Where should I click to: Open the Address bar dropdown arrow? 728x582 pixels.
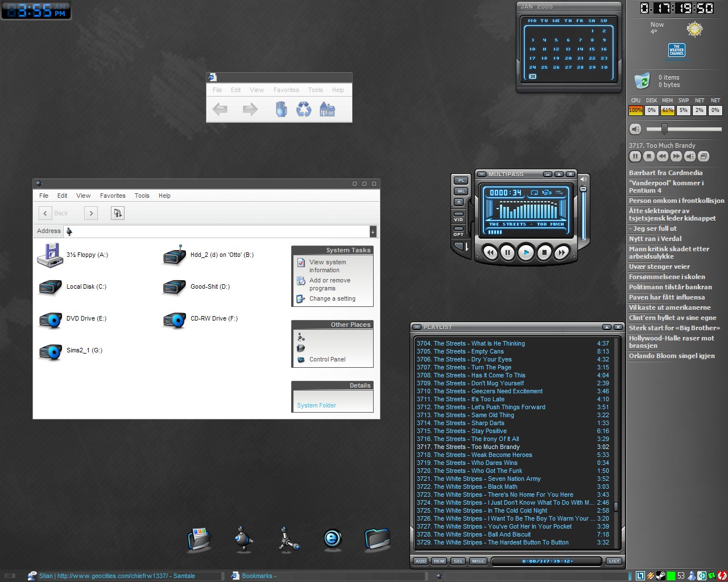click(x=373, y=231)
